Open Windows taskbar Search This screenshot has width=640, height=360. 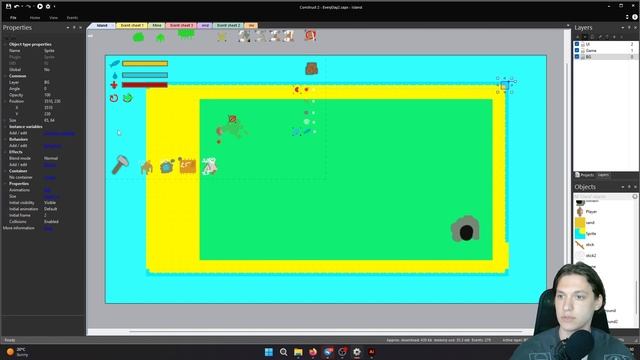point(284,352)
